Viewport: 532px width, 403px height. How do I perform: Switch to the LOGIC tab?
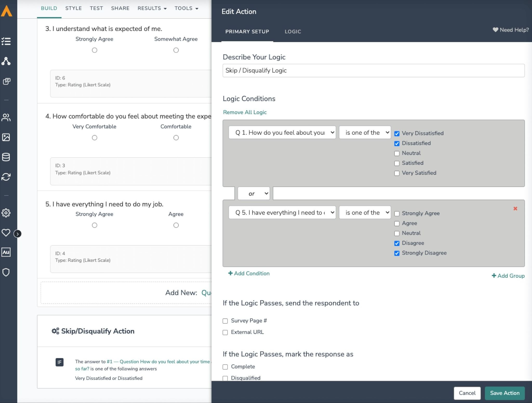[x=293, y=32]
